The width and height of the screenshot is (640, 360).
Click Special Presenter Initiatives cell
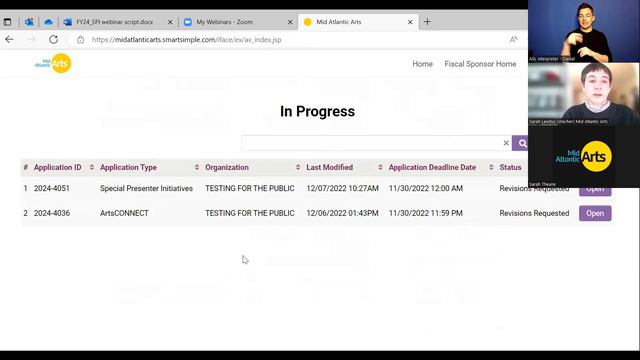[147, 188]
